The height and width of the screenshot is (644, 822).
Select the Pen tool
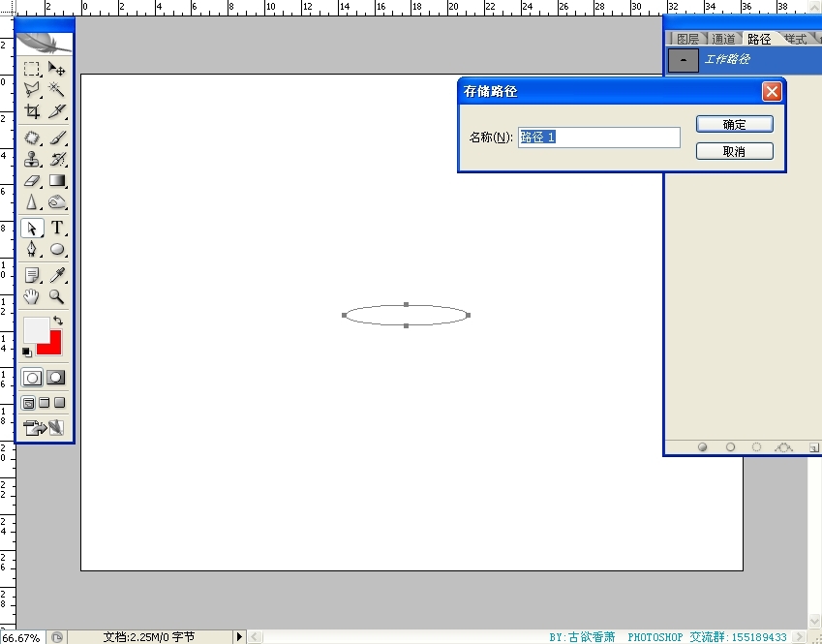pyautogui.click(x=32, y=249)
